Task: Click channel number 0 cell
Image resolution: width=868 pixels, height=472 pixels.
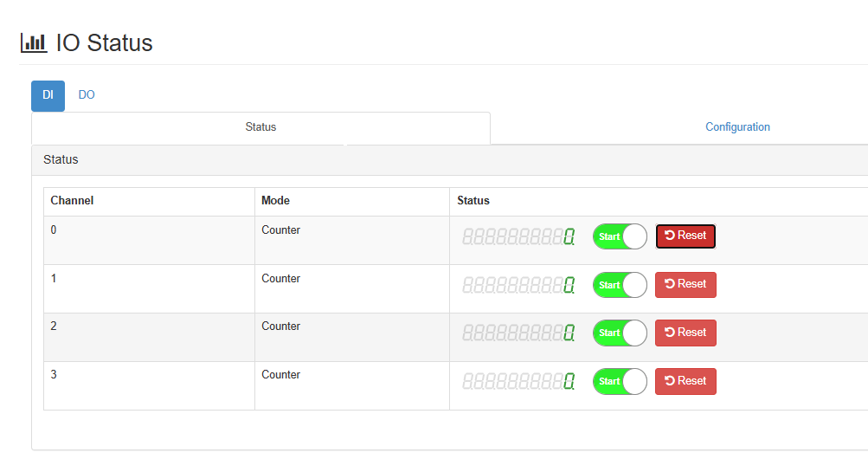Action: point(150,241)
